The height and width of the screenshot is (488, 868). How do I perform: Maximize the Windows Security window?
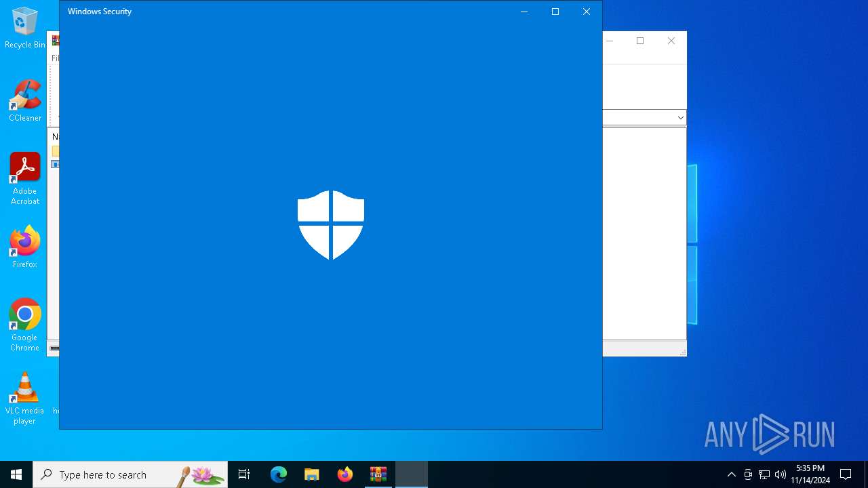555,12
